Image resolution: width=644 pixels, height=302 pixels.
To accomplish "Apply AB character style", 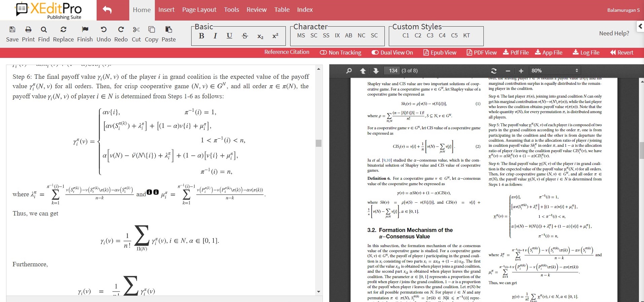I will [x=349, y=35].
